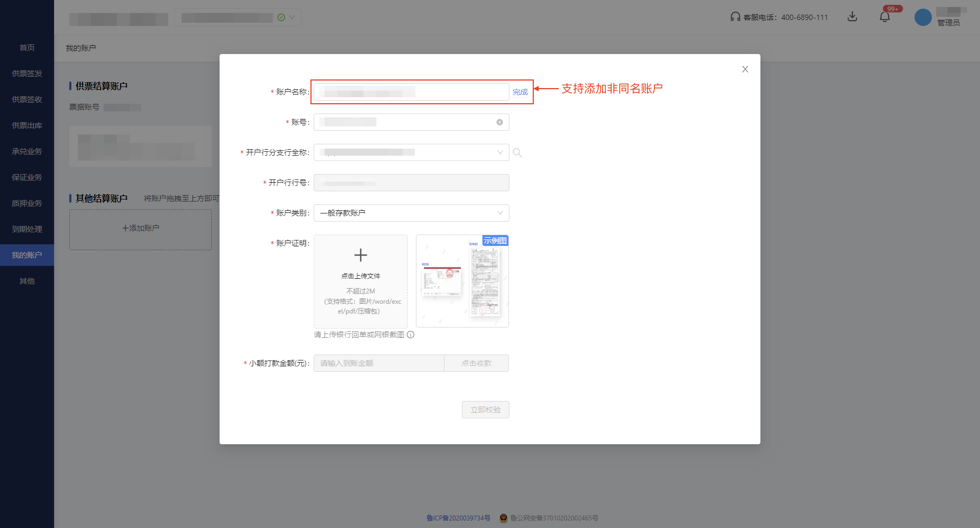Viewport: 980px width, 528px height.
Task: Click the headset customer service icon
Action: click(733, 17)
